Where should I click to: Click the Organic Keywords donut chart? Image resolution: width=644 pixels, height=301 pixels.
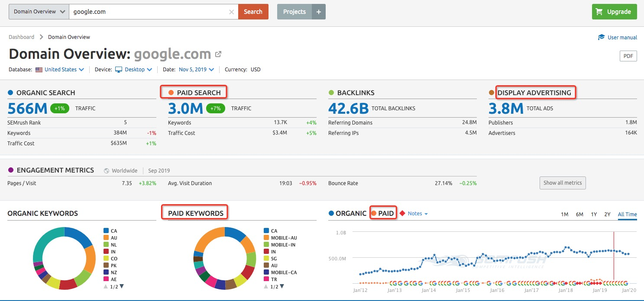click(x=64, y=258)
